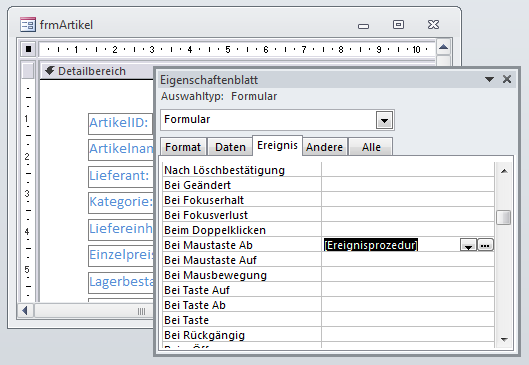Image resolution: width=529 pixels, height=365 pixels.
Task: Click the Bei Rückgängig property label
Action: (x=204, y=335)
